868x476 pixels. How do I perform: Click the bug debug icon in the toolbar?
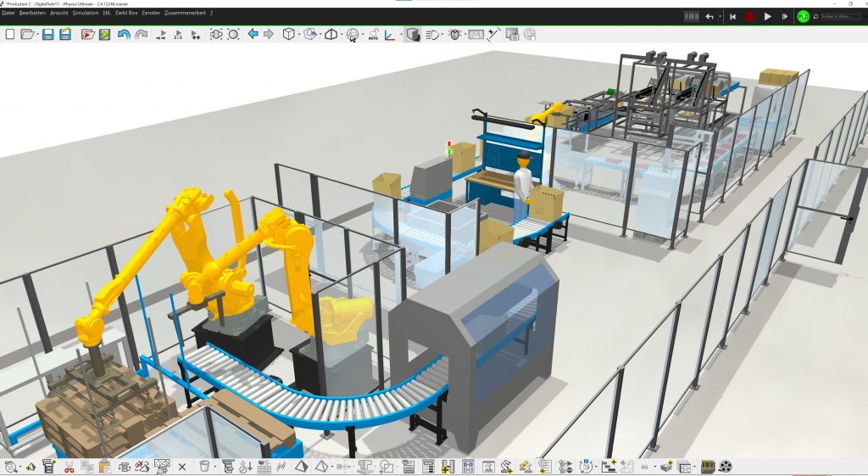pyautogui.click(x=455, y=35)
